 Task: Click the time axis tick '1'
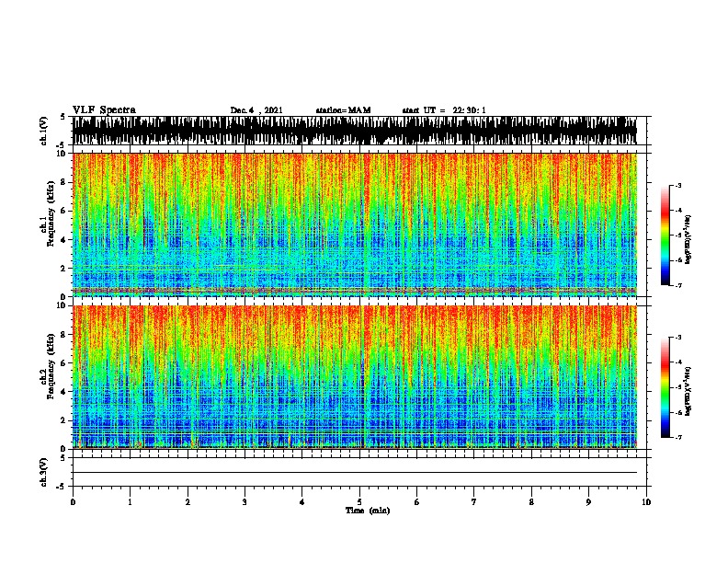tap(130, 502)
